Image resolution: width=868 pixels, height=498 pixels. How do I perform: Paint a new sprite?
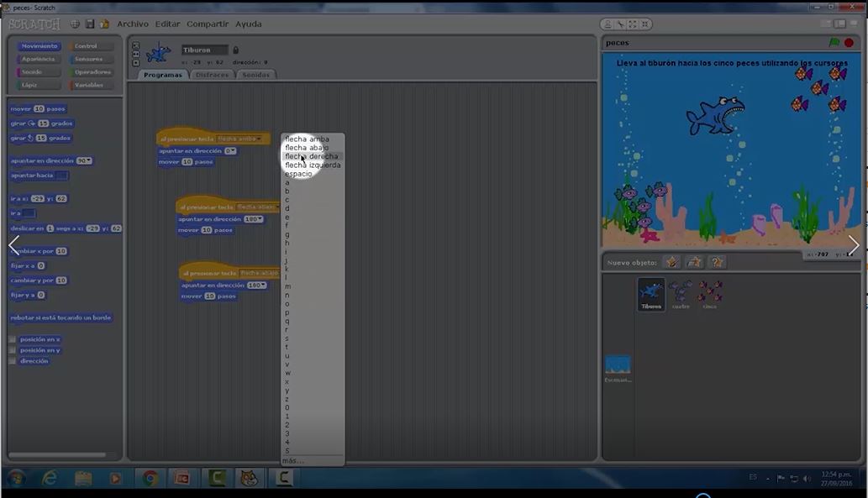tap(672, 262)
